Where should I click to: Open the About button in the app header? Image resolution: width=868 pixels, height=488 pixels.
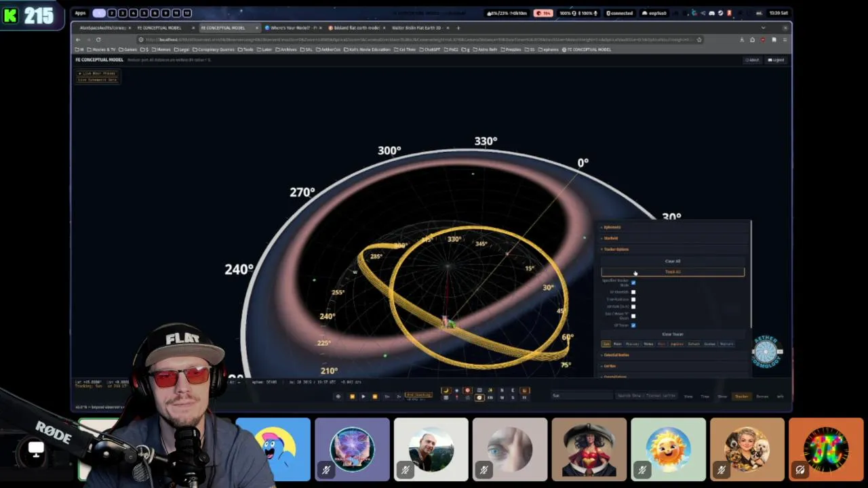[x=752, y=60]
